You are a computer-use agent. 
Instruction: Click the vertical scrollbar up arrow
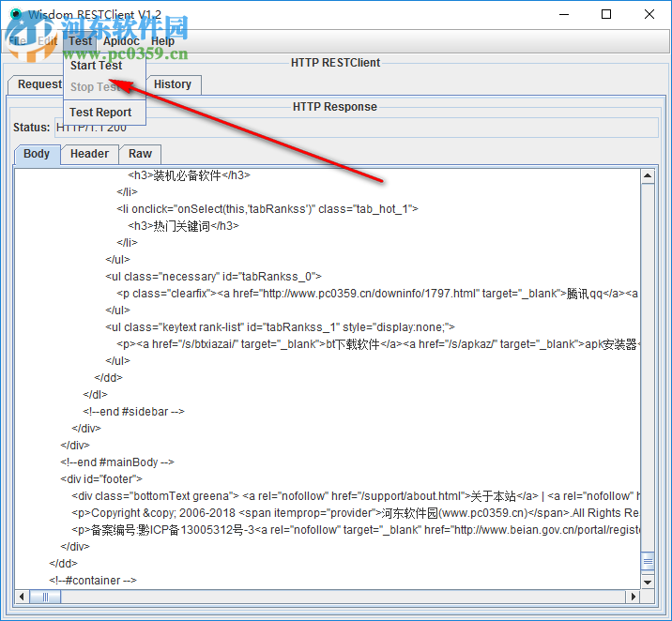point(648,176)
